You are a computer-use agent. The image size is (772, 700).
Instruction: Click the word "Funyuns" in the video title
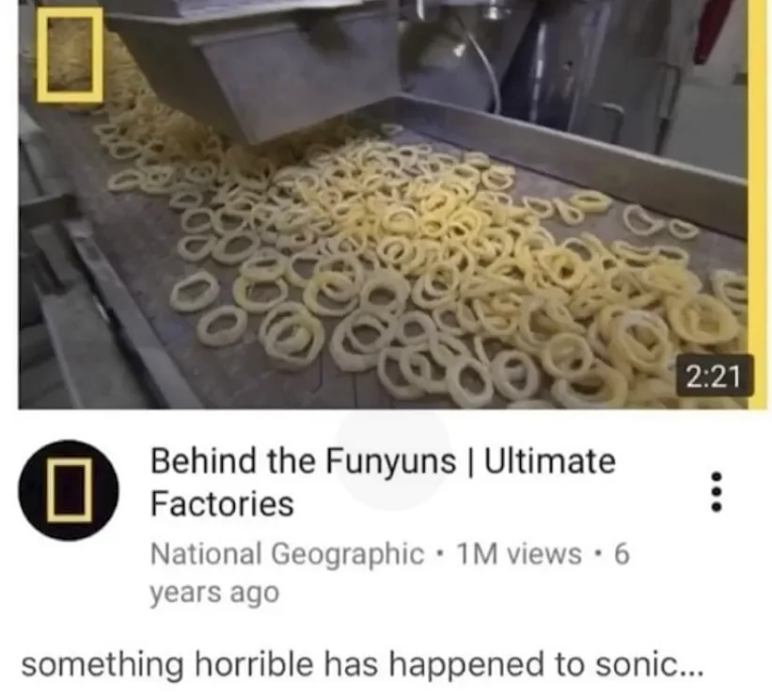(x=391, y=462)
